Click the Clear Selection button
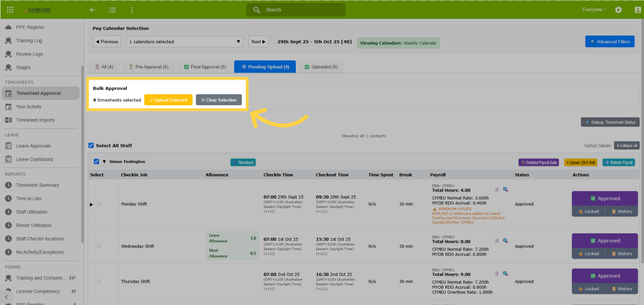The width and height of the screenshot is (644, 305). 219,100
